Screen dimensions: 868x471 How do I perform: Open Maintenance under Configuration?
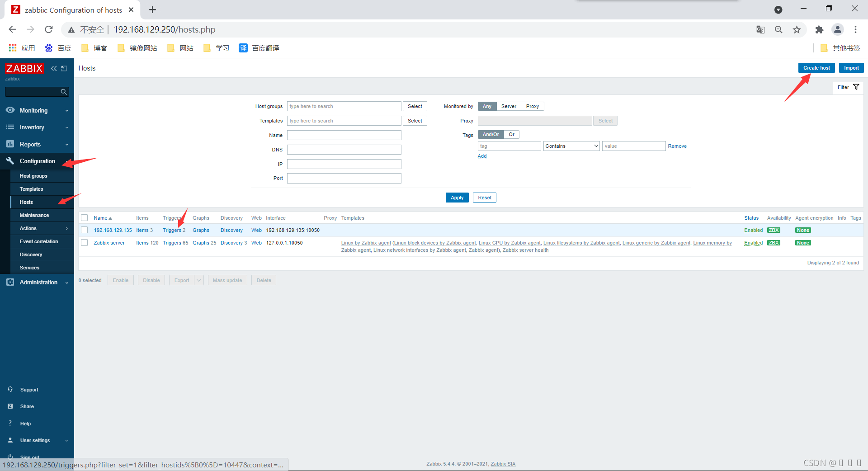coord(34,215)
